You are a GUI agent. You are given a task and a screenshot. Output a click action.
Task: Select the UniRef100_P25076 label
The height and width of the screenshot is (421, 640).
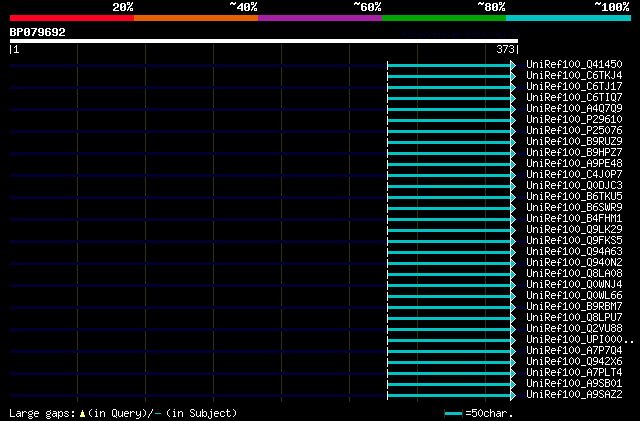574,130
